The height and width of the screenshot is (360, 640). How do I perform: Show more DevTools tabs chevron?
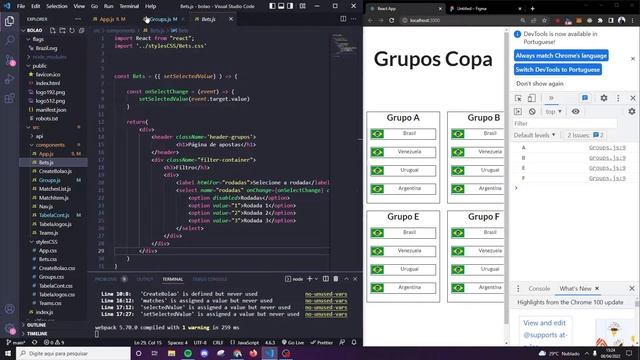[551, 98]
